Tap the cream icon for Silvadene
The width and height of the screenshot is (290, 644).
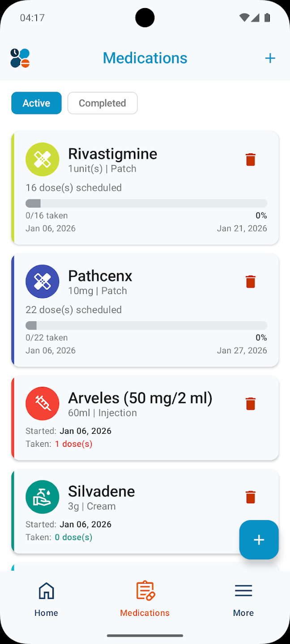click(42, 497)
